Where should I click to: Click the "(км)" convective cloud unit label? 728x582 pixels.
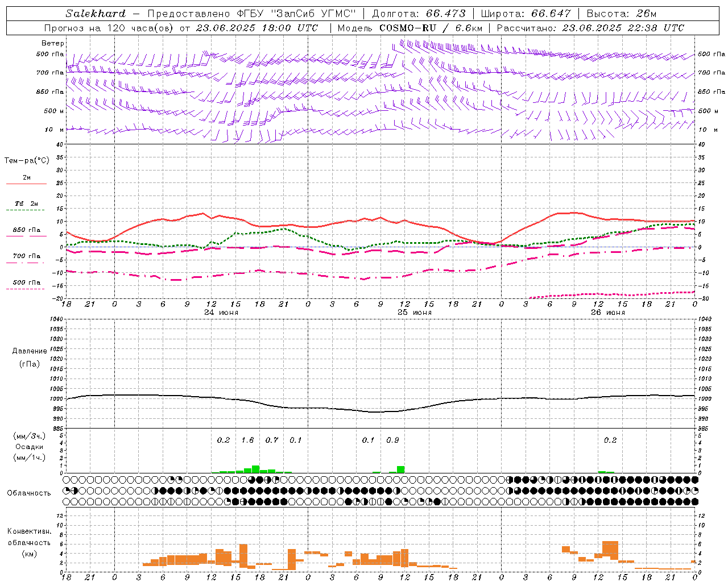[30, 554]
